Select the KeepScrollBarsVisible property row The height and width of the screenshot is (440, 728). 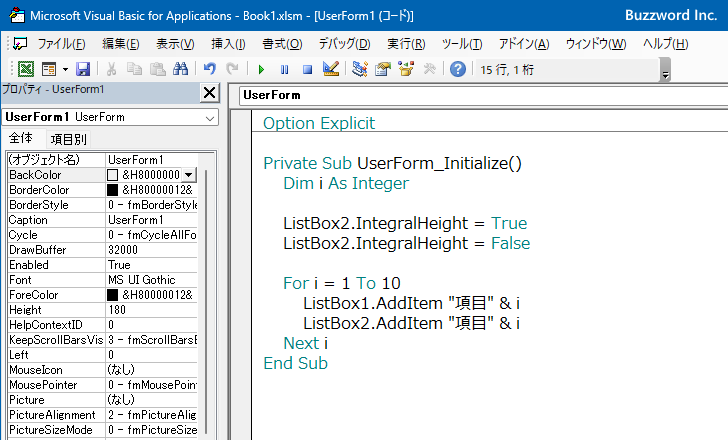click(103, 340)
